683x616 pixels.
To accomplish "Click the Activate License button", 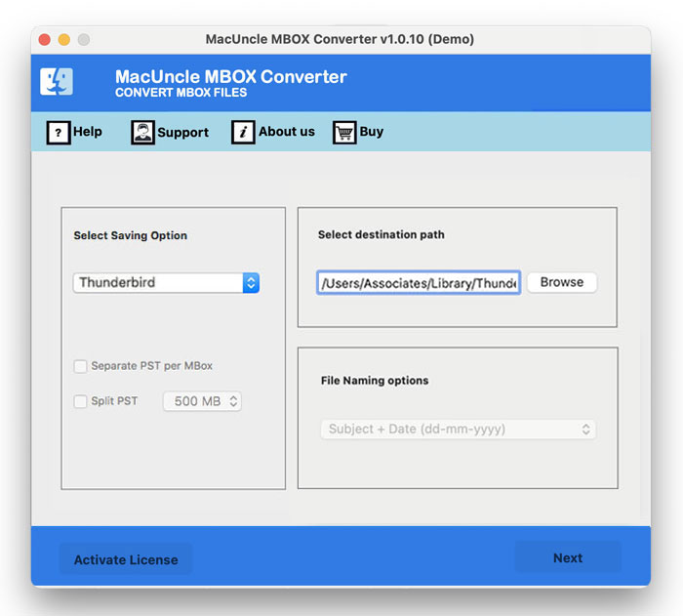I will 126,559.
